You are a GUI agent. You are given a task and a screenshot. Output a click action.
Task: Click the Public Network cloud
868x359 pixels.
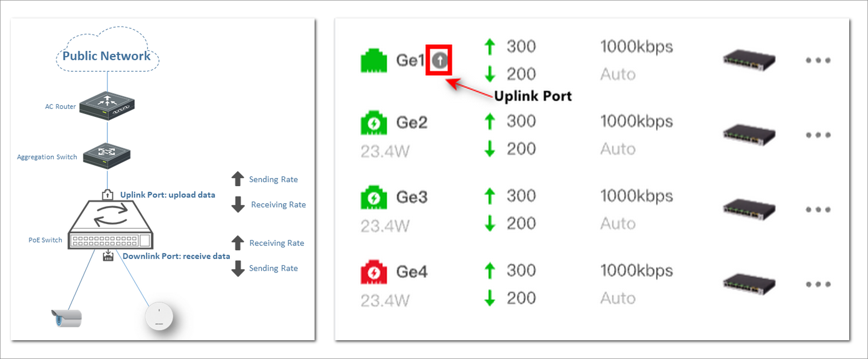click(x=107, y=49)
